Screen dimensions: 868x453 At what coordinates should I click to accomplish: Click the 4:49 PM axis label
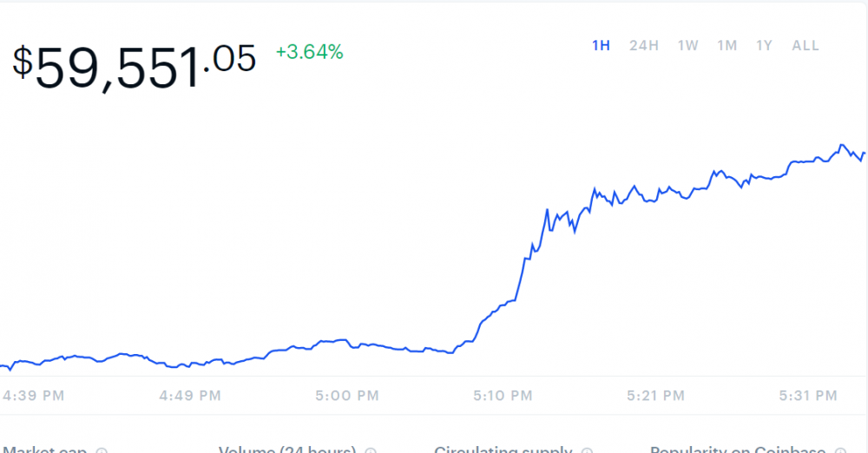click(190, 396)
